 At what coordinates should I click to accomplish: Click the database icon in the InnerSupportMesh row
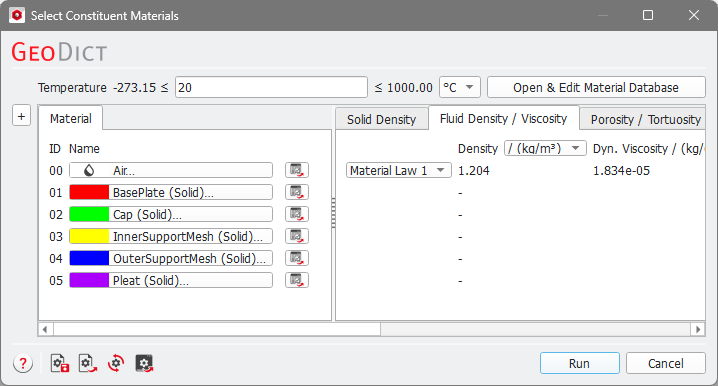(x=297, y=236)
